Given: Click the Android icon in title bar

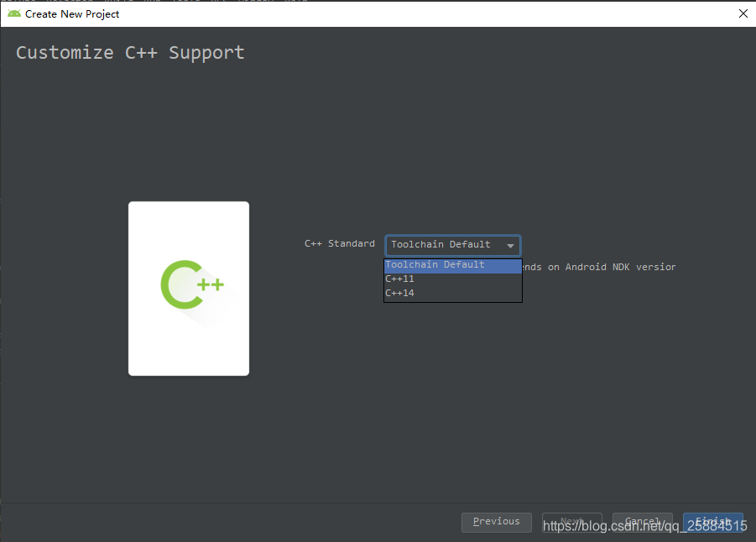Looking at the screenshot, I should [x=14, y=13].
